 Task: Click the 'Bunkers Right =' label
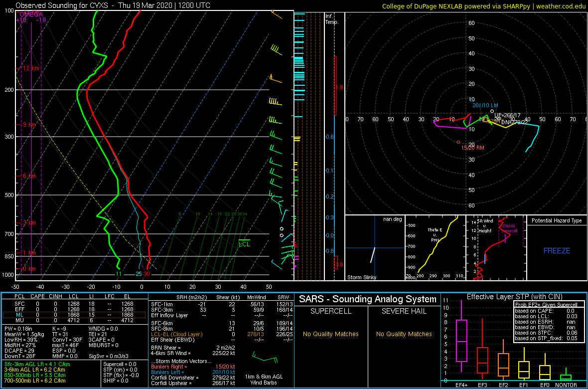(x=168, y=367)
